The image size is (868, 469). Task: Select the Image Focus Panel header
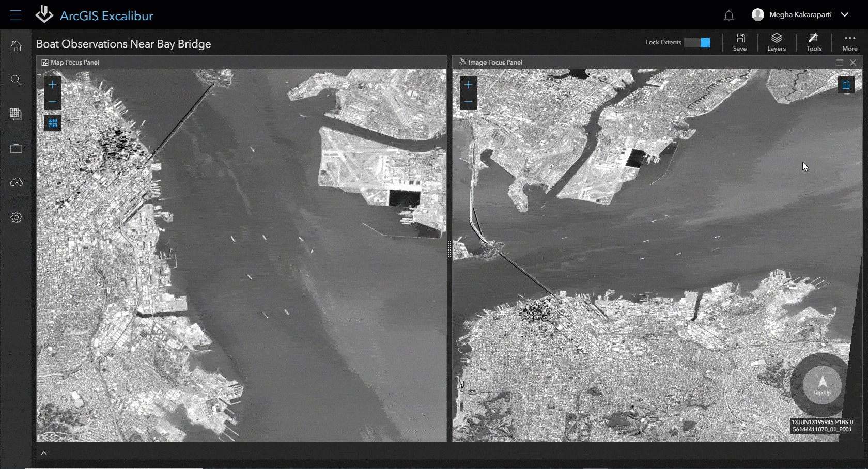coord(657,62)
